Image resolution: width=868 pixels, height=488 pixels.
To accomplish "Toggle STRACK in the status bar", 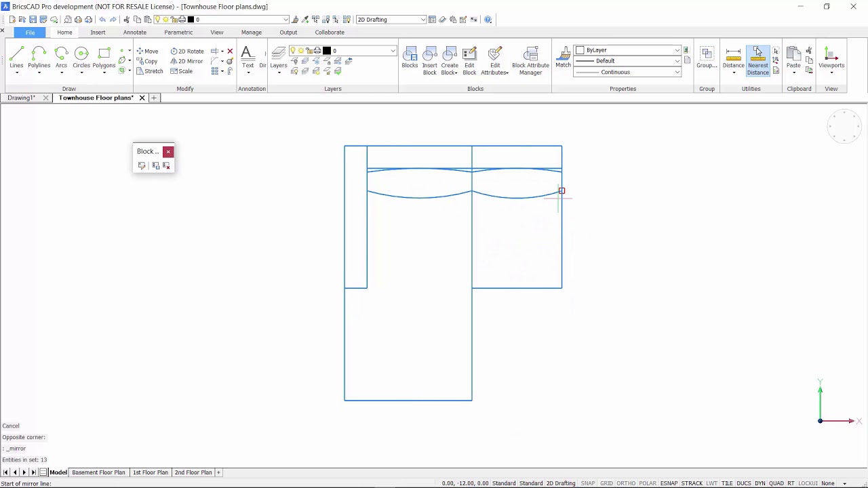I will click(x=692, y=483).
